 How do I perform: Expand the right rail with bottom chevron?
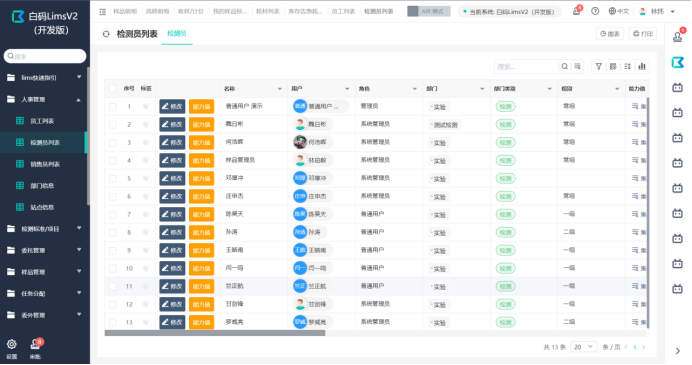[x=678, y=351]
